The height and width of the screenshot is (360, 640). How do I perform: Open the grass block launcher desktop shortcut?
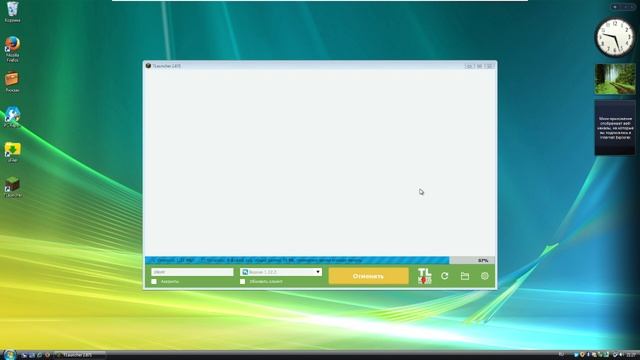13,187
